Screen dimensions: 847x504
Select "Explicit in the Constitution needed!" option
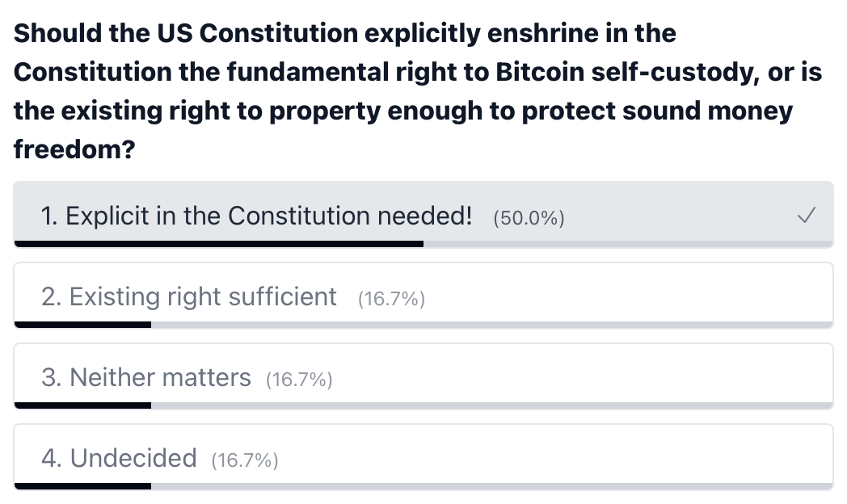[256, 216]
